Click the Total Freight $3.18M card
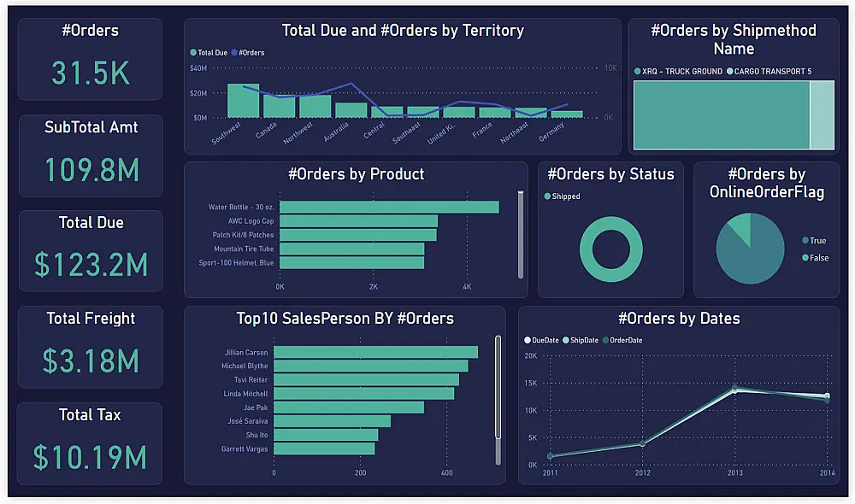Viewport: 855px width, 504px height. tap(91, 347)
